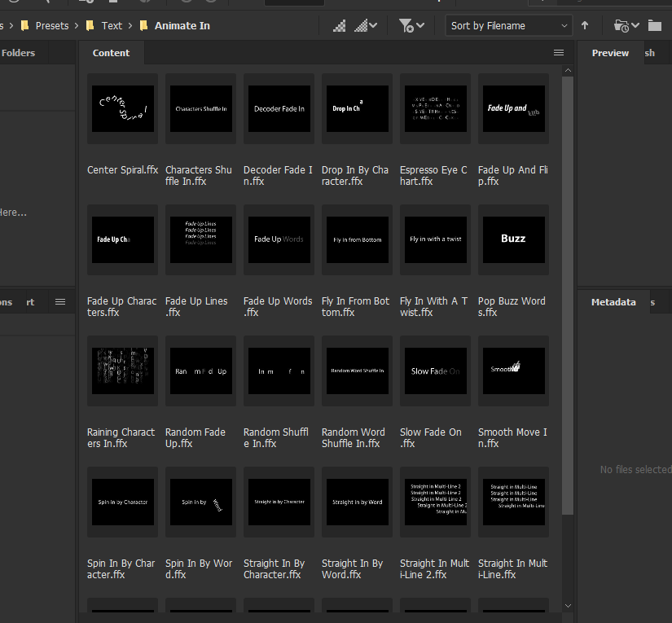Screen dimensions: 672x623
Task: Open the lower-left panel hamburger menu
Action: pos(60,302)
